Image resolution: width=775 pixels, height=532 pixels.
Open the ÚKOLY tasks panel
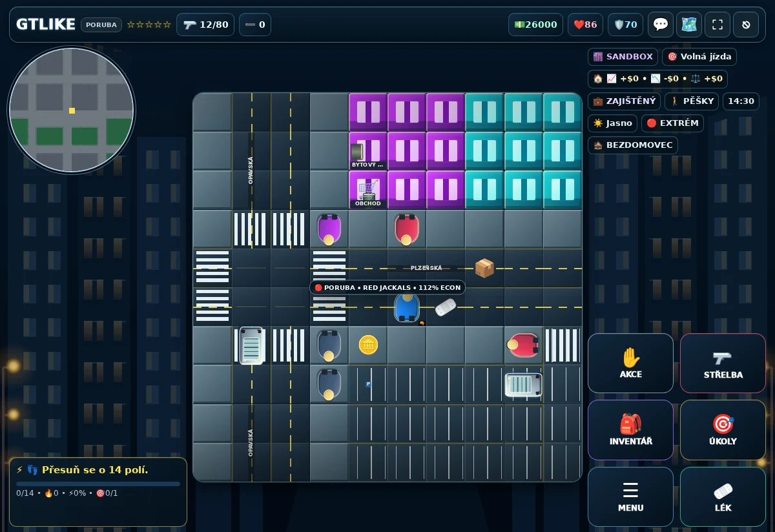coord(723,430)
